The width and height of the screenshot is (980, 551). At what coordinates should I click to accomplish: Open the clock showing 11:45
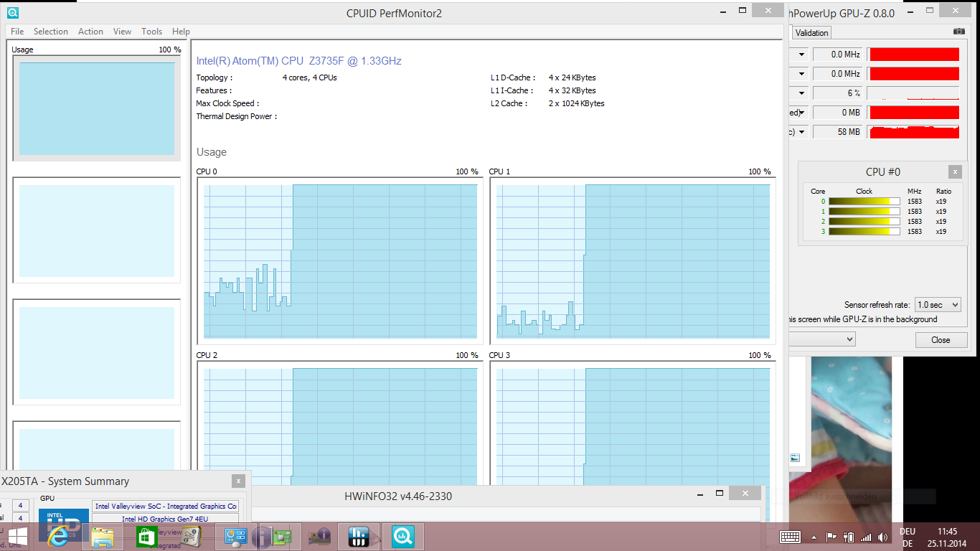coord(947,537)
